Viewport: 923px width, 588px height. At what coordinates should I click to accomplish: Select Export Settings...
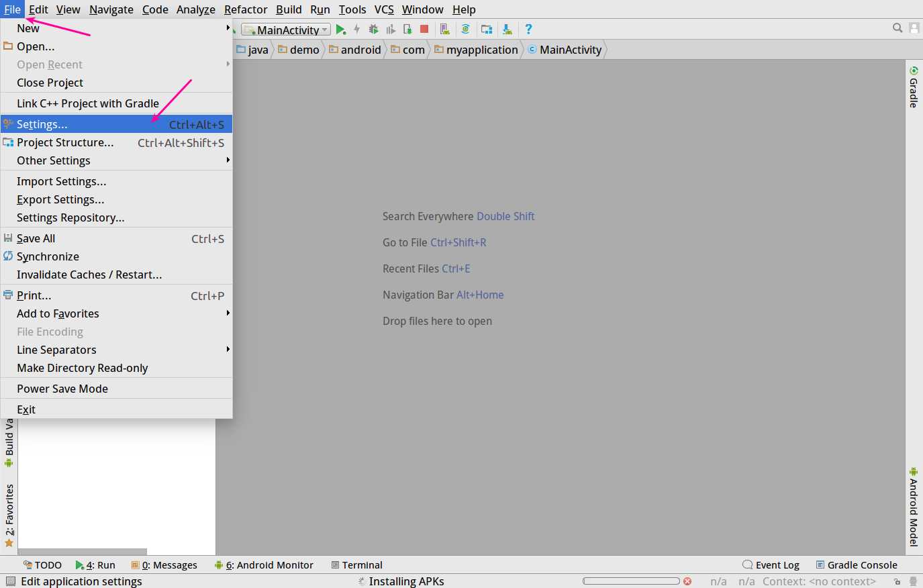pos(116,199)
